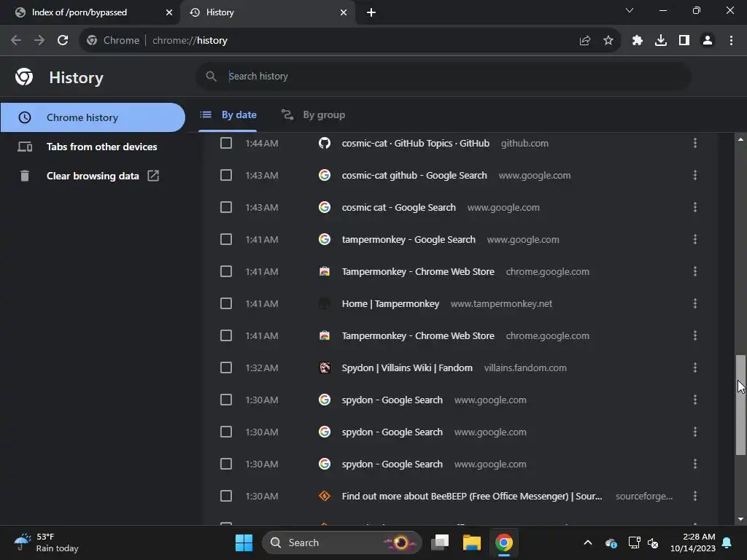Viewport: 747px width, 560px height.
Task: Open more actions for tampermonkey Google Search
Action: [x=694, y=239]
